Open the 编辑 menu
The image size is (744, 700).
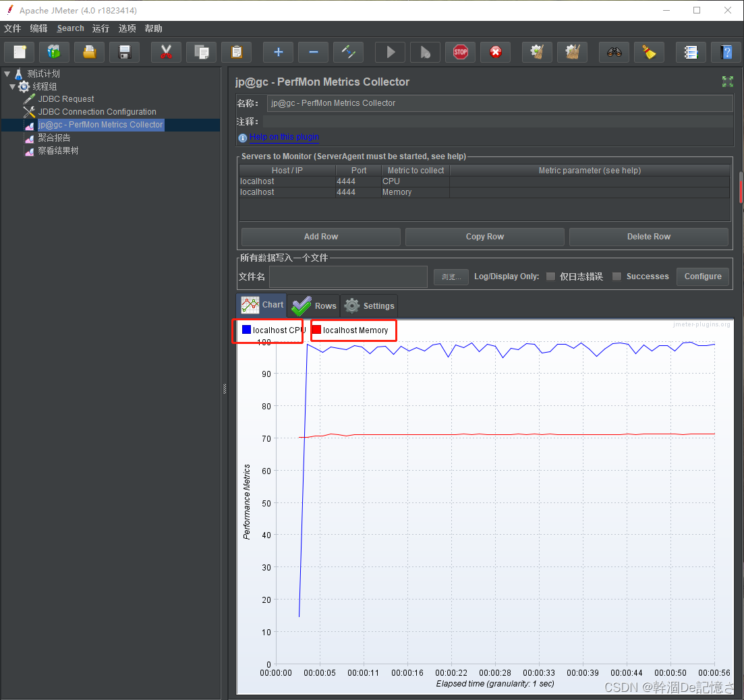tap(38, 28)
